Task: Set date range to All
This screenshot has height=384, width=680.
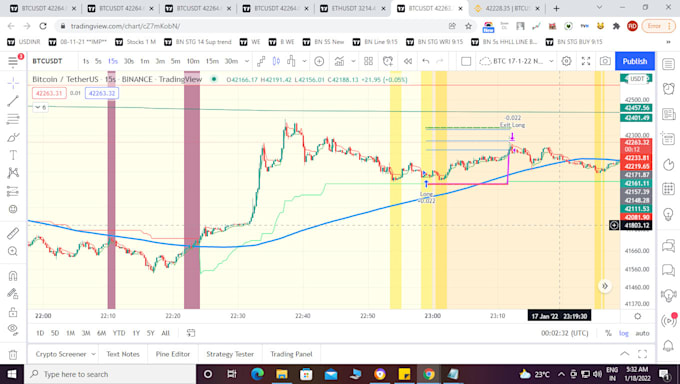Action: tap(165, 333)
